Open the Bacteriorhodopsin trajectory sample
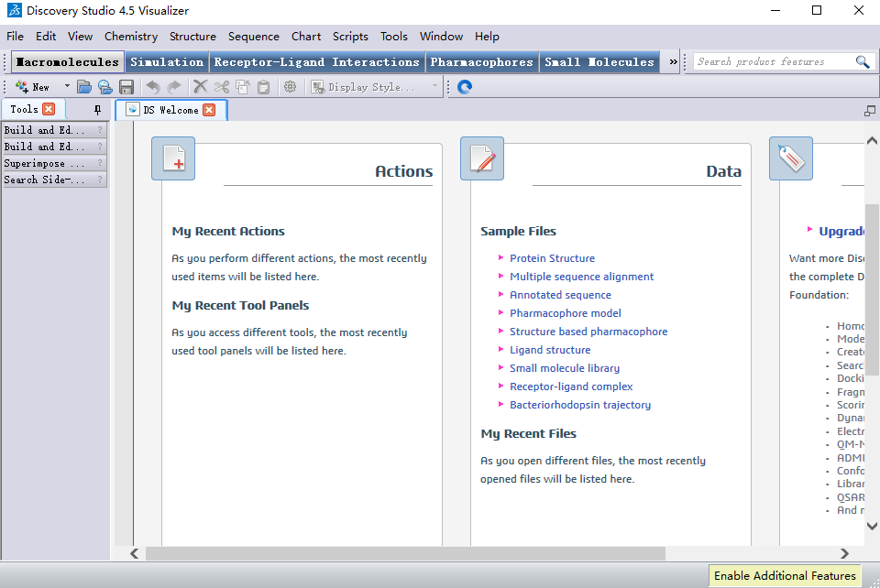Viewport: 880px width, 588px height. click(580, 405)
